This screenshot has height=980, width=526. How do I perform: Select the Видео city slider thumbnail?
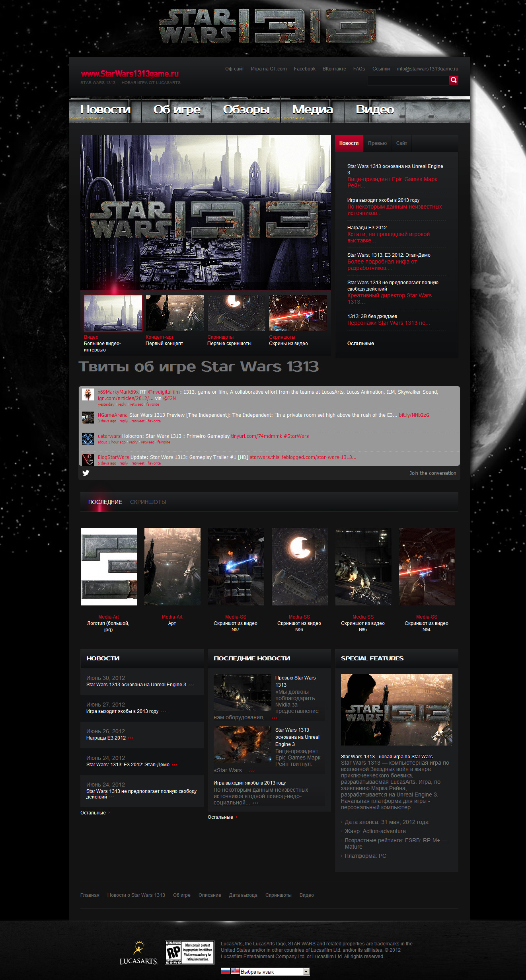pyautogui.click(x=113, y=313)
